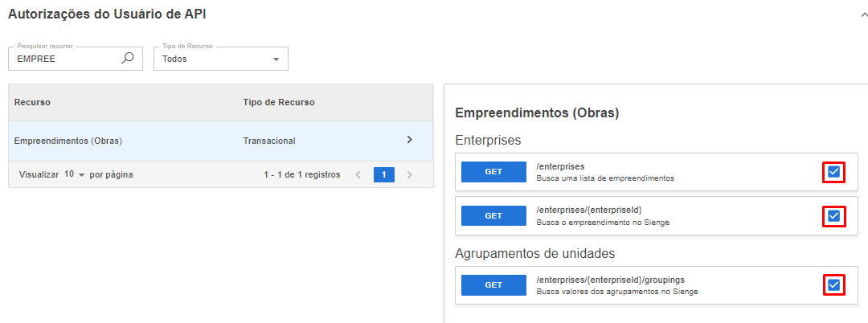Go to next page arrow
The image size is (868, 323).
pyautogui.click(x=410, y=175)
